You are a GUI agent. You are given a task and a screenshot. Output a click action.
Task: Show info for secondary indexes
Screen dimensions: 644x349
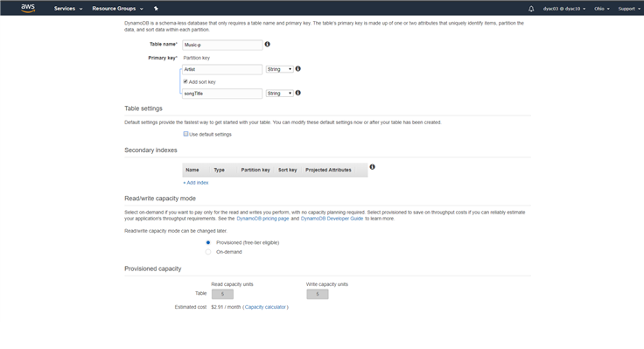(372, 167)
